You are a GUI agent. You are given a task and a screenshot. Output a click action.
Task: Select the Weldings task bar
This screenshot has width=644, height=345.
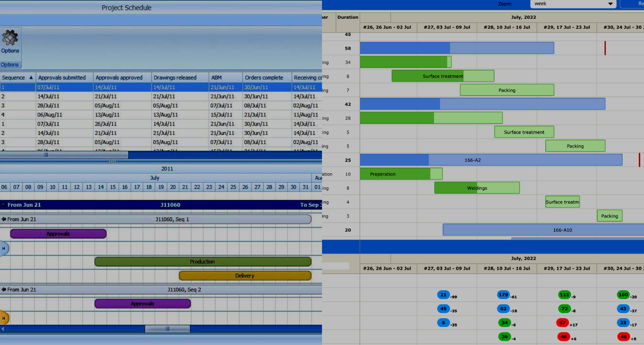click(x=477, y=188)
